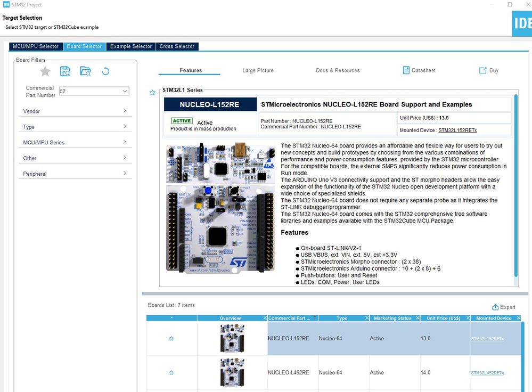This screenshot has width=532, height=392.
Task: Click the dark NUCLEO-L152RE title banner
Action: tap(210, 104)
